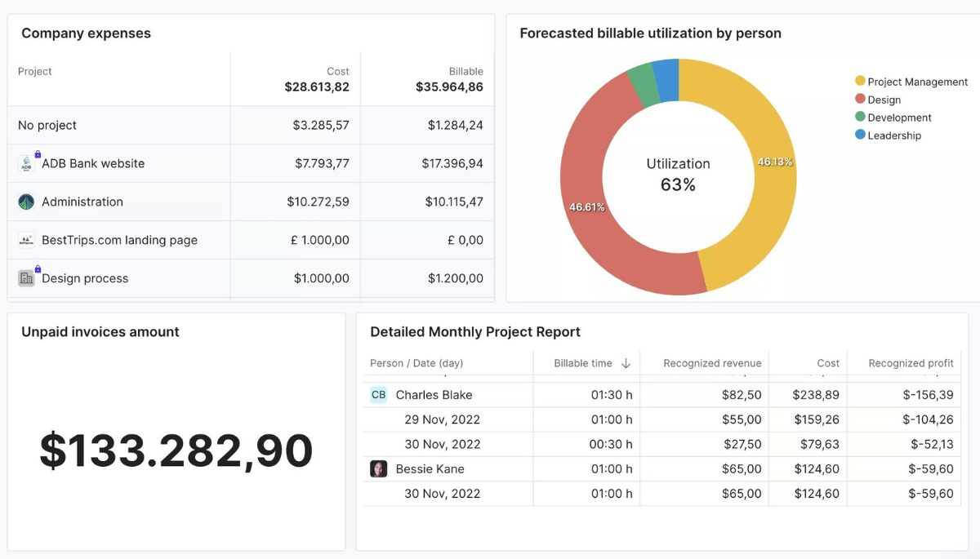Click the Administration project tree icon
This screenshot has width=980, height=559.
[26, 202]
